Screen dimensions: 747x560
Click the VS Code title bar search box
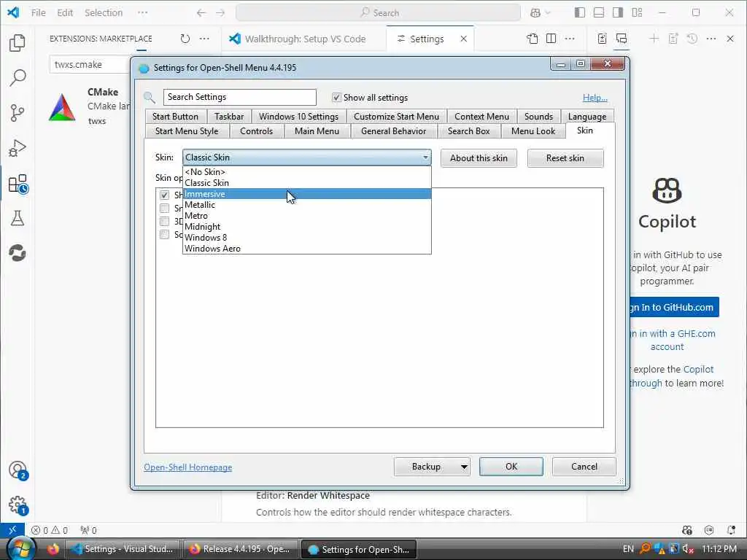[379, 13]
